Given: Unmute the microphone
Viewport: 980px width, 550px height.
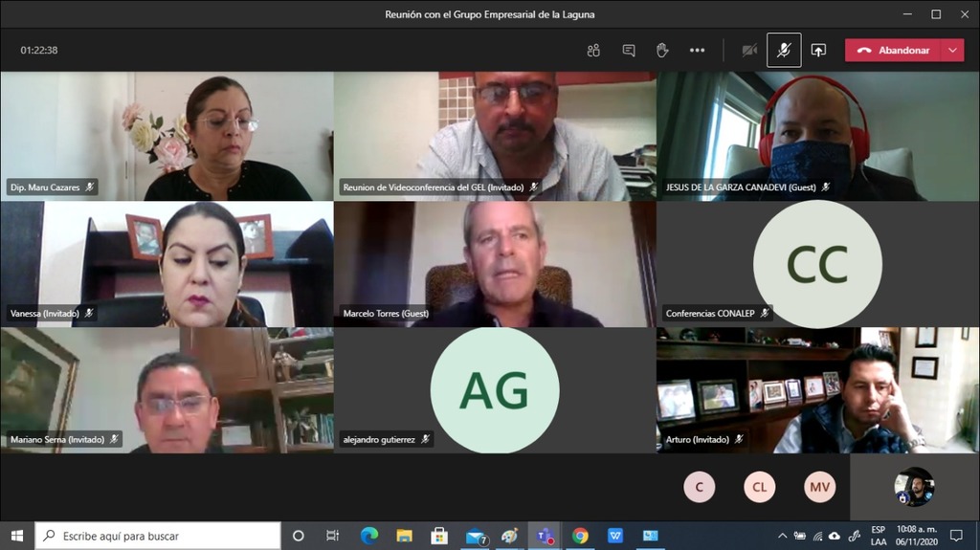Looking at the screenshot, I should point(784,51).
